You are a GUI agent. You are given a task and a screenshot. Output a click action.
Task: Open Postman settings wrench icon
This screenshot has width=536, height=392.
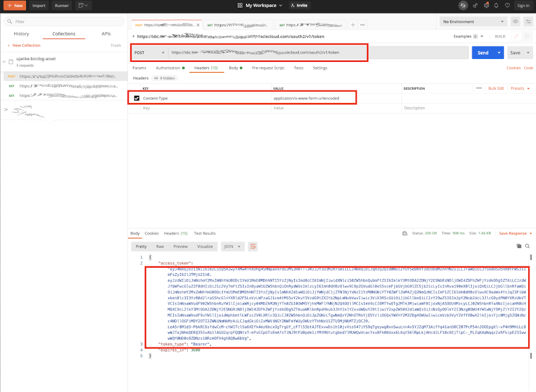[475, 5]
